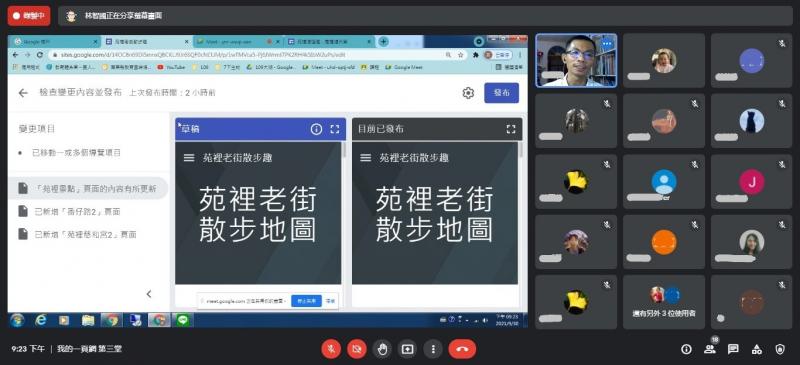
Task: Expand the 目前已發布 preview to fullscreen
Action: [511, 129]
